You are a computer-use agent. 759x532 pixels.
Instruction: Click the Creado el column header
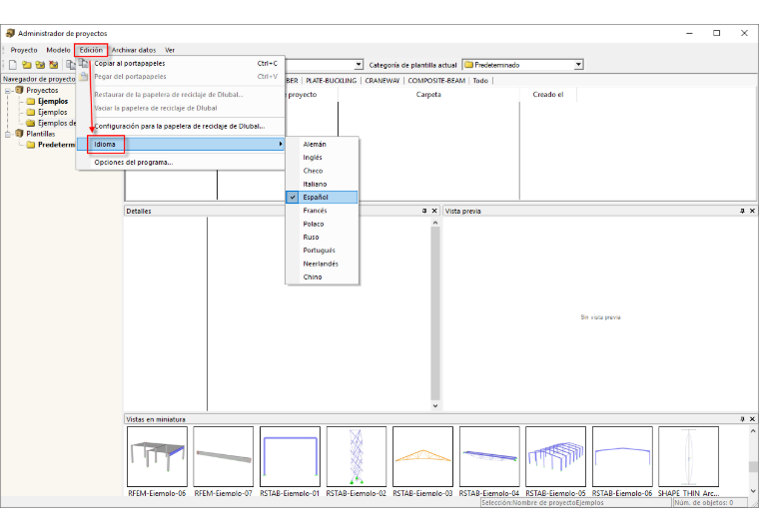tap(548, 95)
